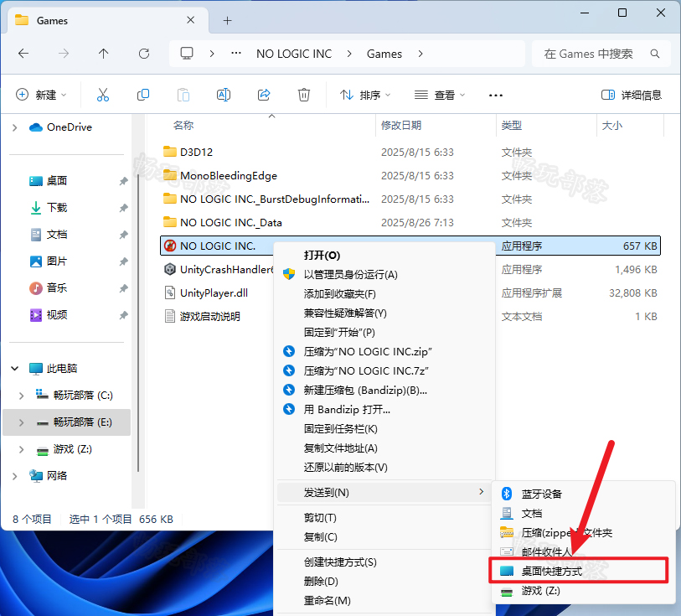
Task: Open 发送到(N) submenu
Action: (x=383, y=492)
